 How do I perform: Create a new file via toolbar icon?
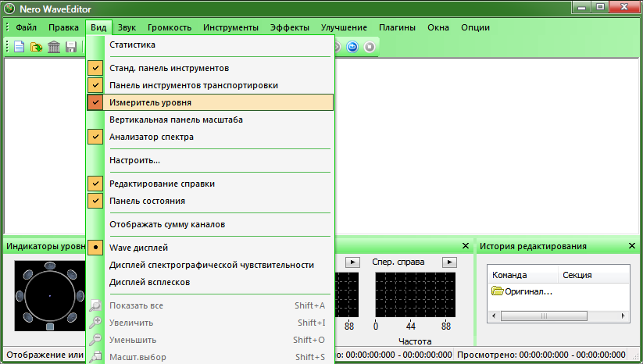[20, 47]
